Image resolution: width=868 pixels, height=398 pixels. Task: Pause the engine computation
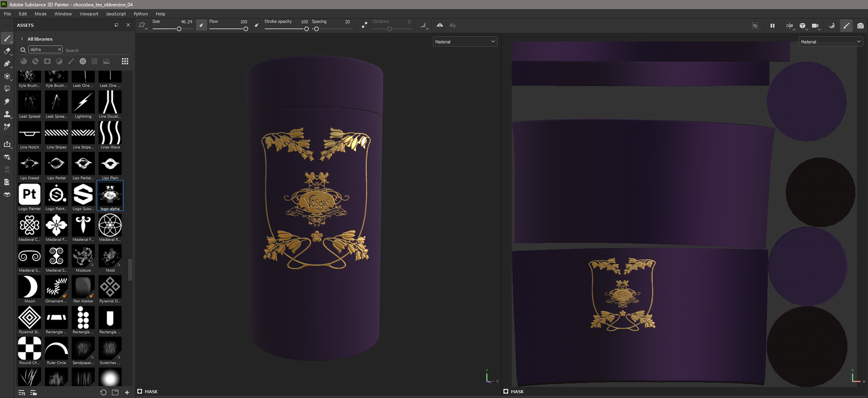772,26
